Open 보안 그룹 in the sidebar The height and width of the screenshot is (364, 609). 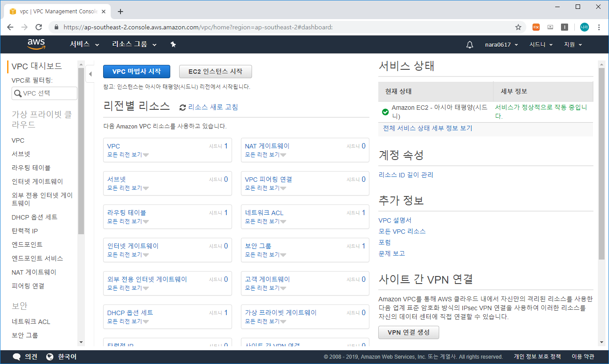point(25,335)
